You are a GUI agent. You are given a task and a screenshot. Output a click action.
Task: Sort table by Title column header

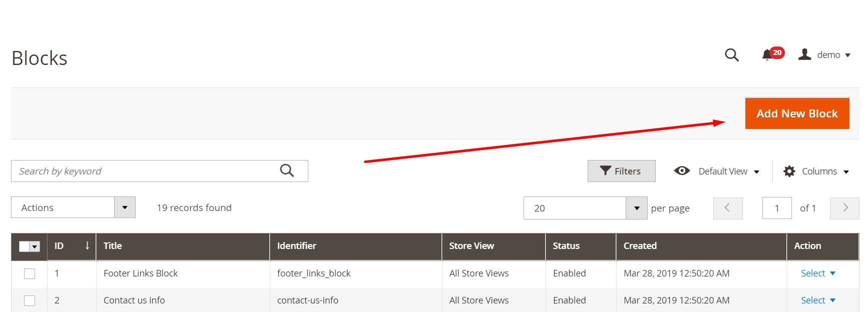(113, 246)
